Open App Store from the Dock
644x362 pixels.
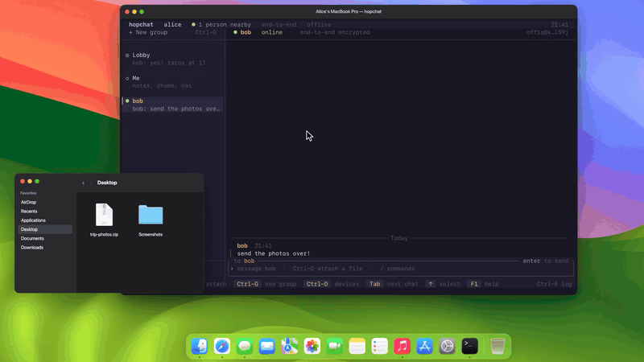click(x=425, y=346)
